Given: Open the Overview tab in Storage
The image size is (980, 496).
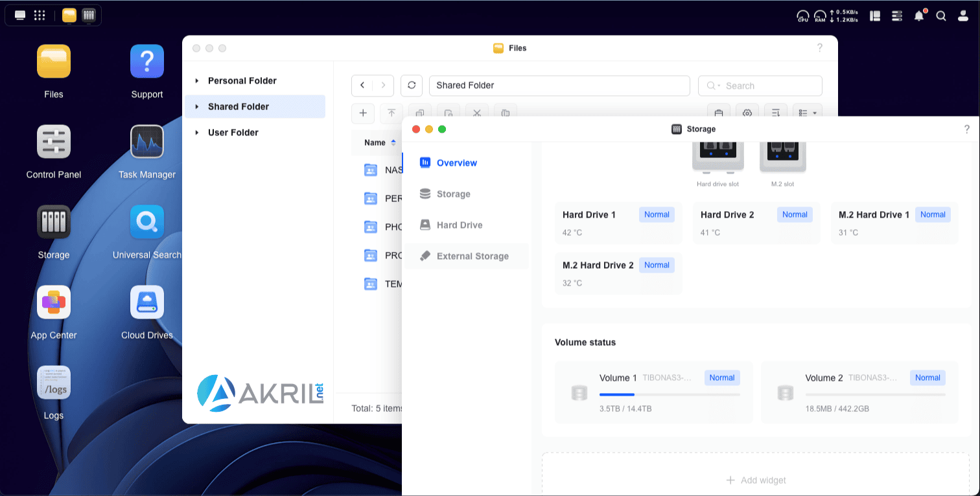Looking at the screenshot, I should point(465,163).
